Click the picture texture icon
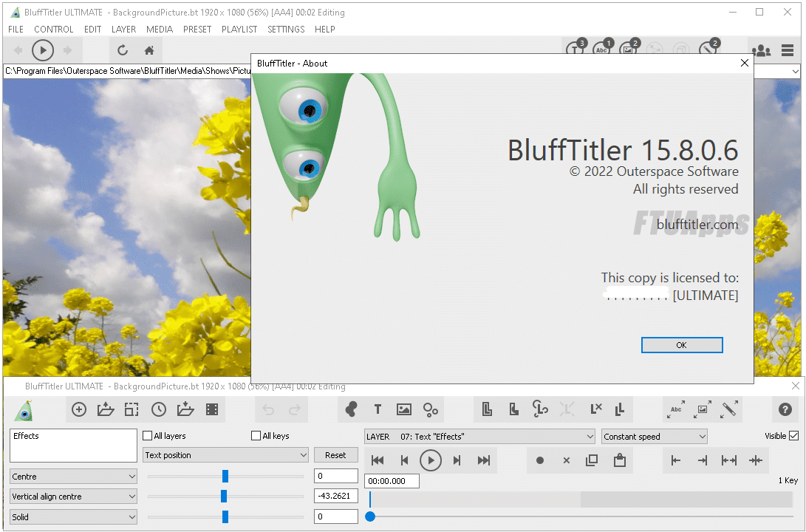Viewport: 806px width, 532px height. (x=404, y=409)
